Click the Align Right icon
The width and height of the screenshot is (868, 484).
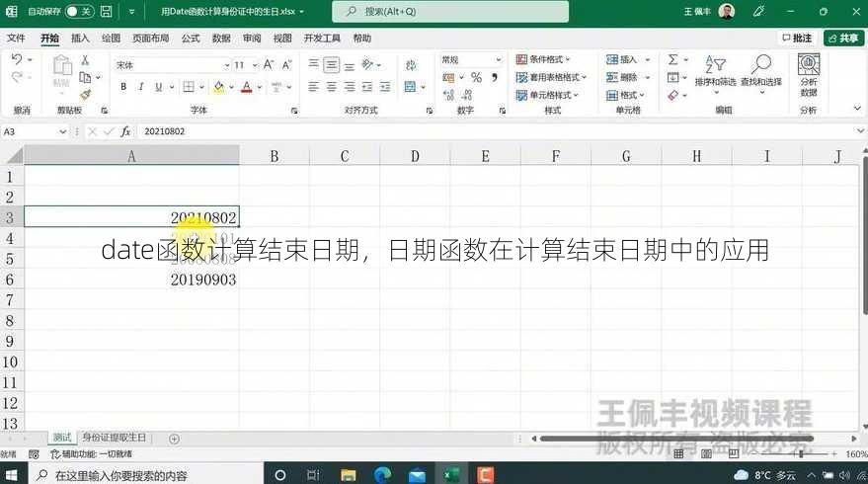(350, 87)
